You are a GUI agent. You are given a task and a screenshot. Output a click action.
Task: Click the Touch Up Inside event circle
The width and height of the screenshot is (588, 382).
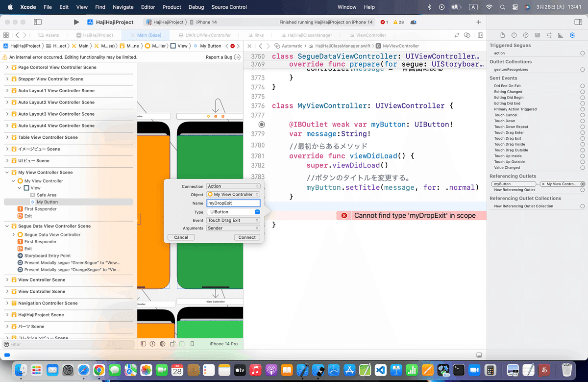coord(582,156)
